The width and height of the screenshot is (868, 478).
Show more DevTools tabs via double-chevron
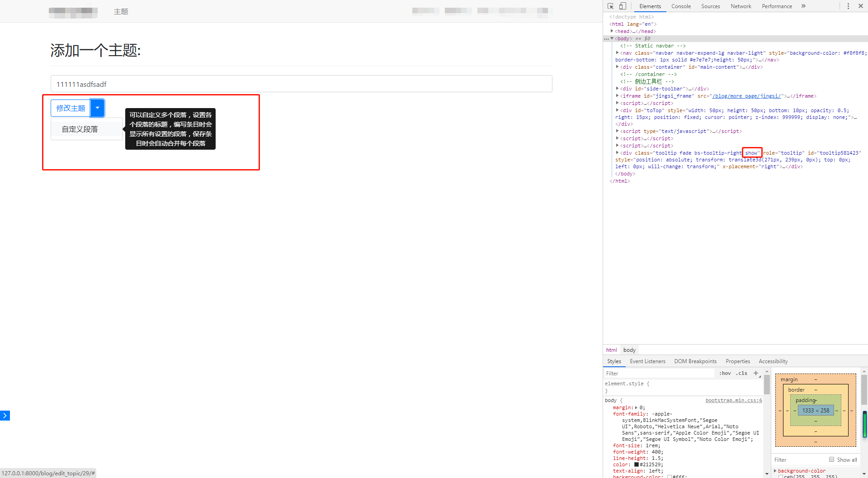click(x=803, y=6)
